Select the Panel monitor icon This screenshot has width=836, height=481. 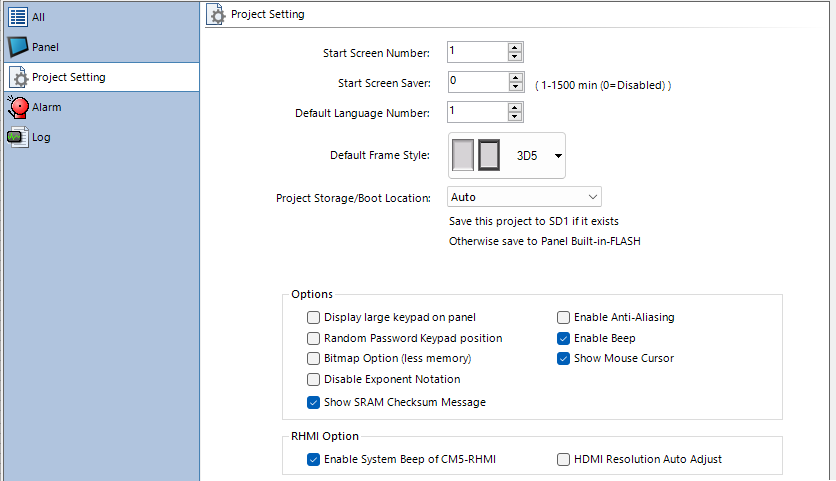(17, 47)
